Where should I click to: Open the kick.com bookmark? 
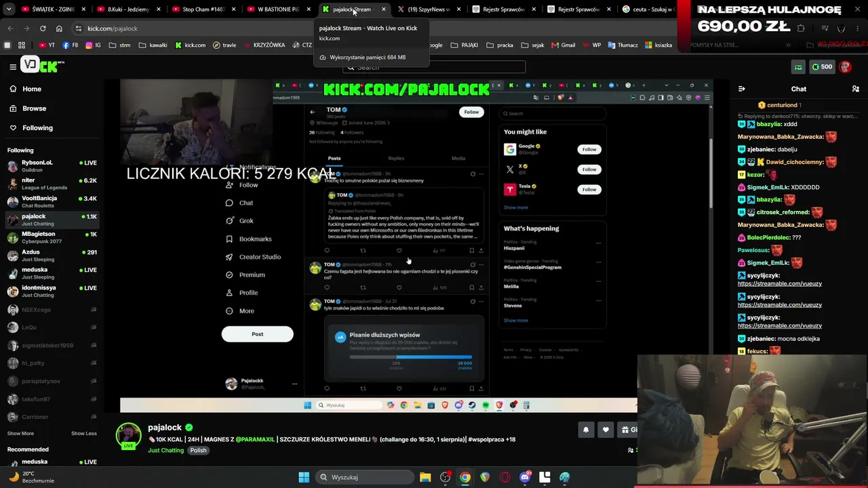190,45
